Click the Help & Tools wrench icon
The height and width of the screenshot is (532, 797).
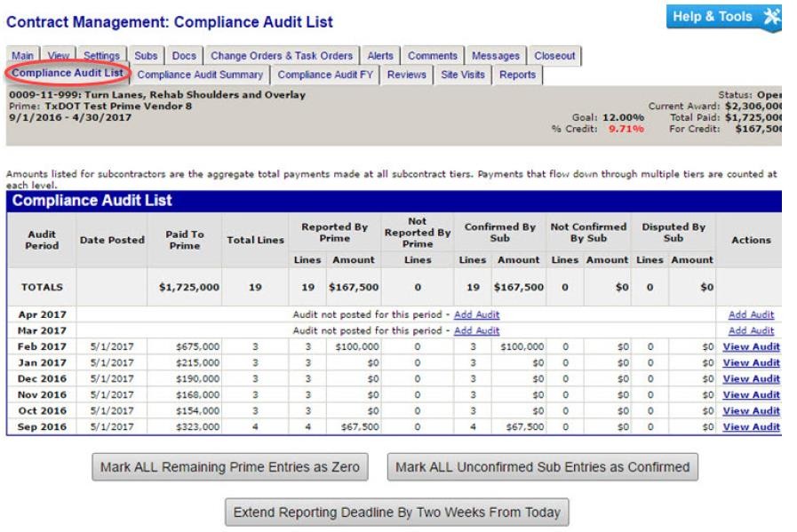click(x=769, y=18)
